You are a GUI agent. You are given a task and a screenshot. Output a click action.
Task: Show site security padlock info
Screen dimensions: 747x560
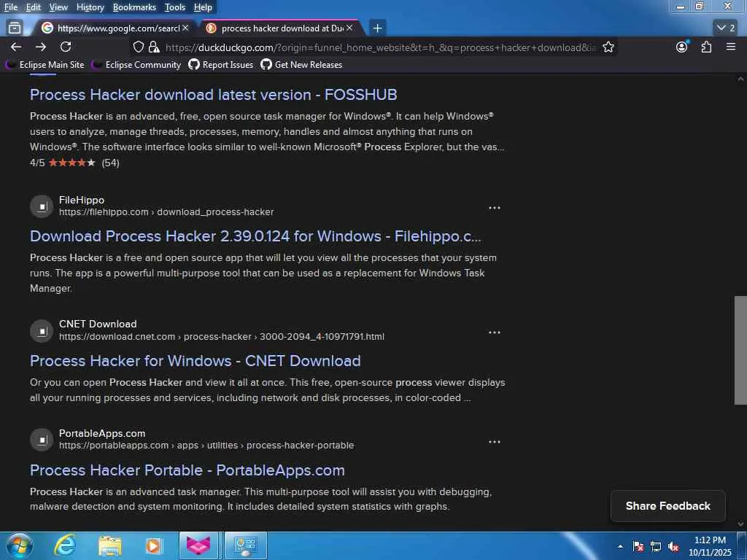154,47
